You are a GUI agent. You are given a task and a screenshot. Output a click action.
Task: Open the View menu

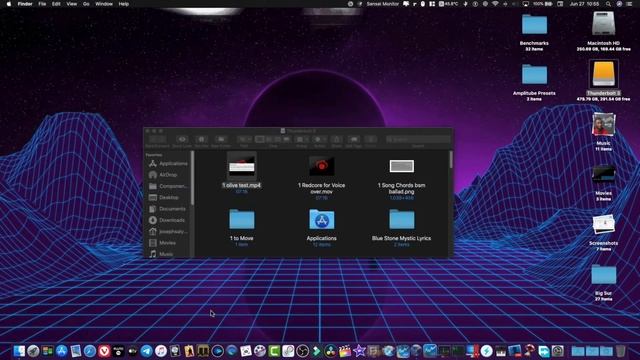71,4
